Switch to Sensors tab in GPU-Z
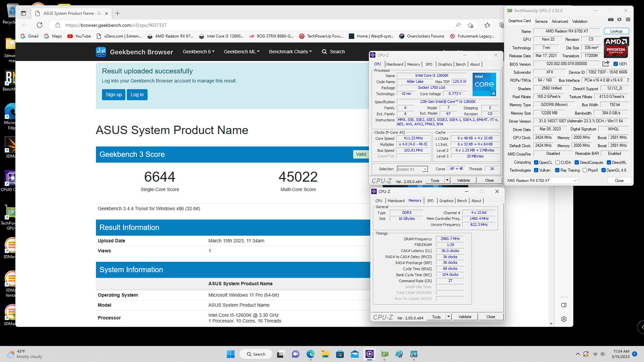 pos(541,21)
